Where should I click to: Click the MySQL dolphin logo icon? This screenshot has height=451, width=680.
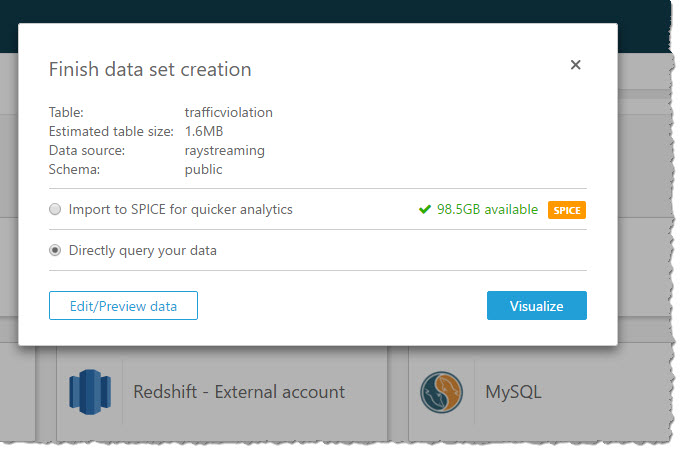[441, 391]
